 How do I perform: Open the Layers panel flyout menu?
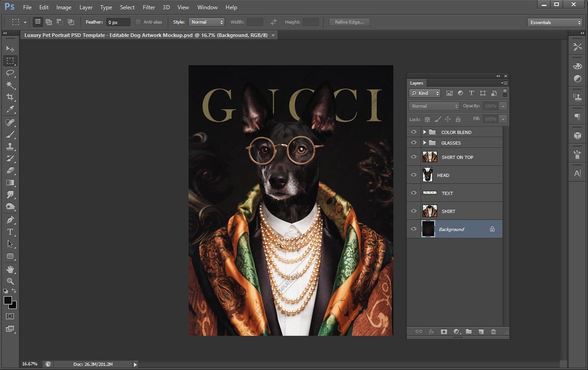[504, 83]
